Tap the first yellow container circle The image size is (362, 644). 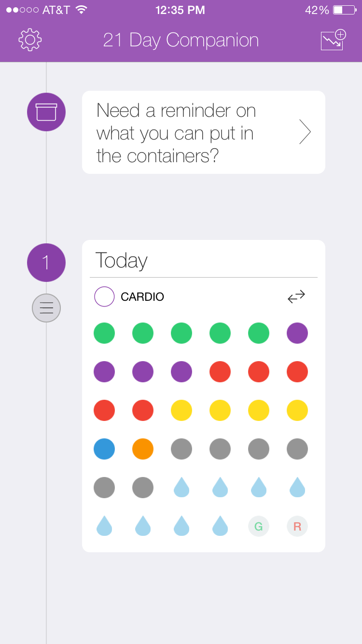tap(181, 410)
